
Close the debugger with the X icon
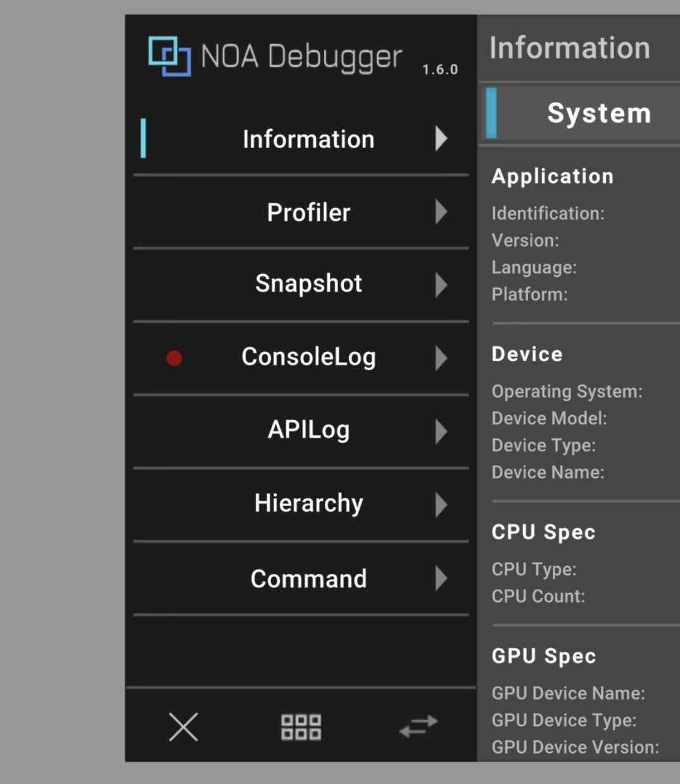pyautogui.click(x=184, y=726)
